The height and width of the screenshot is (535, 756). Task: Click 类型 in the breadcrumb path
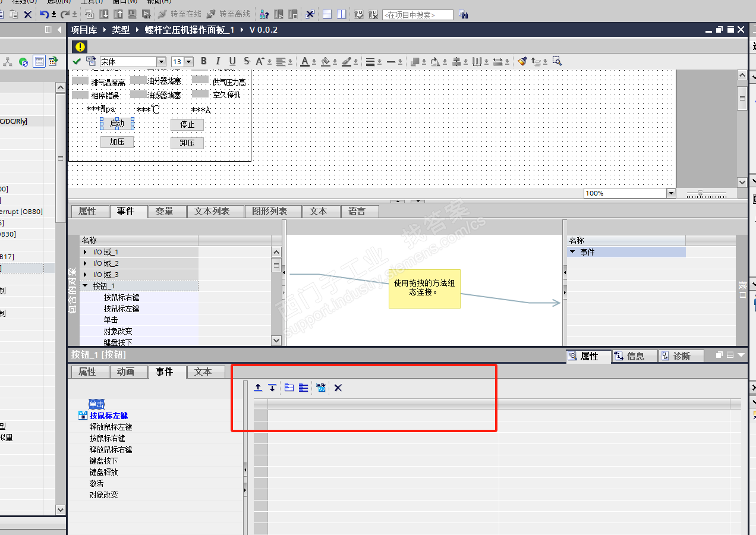121,30
